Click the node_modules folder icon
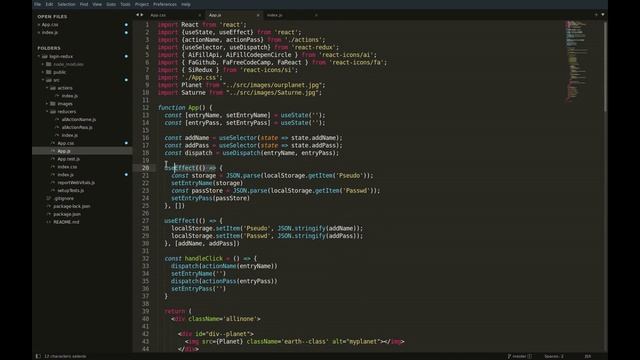The width and height of the screenshot is (640, 360). [x=49, y=64]
